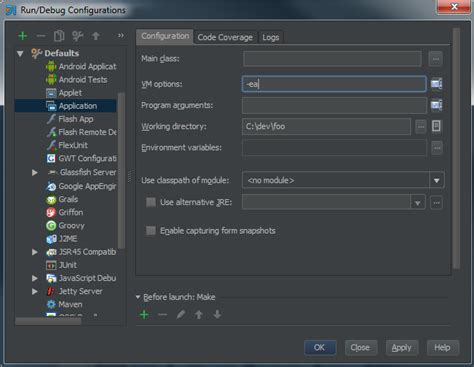This screenshot has width=474, height=367.
Task: Confirm the dialog with OK
Action: point(320,348)
